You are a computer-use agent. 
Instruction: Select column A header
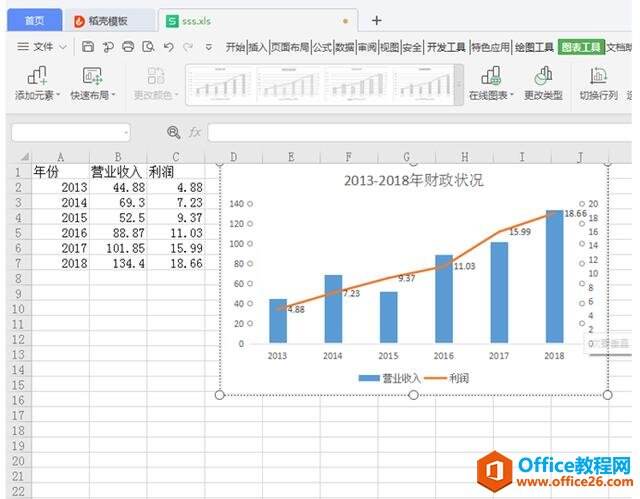pyautogui.click(x=60, y=157)
